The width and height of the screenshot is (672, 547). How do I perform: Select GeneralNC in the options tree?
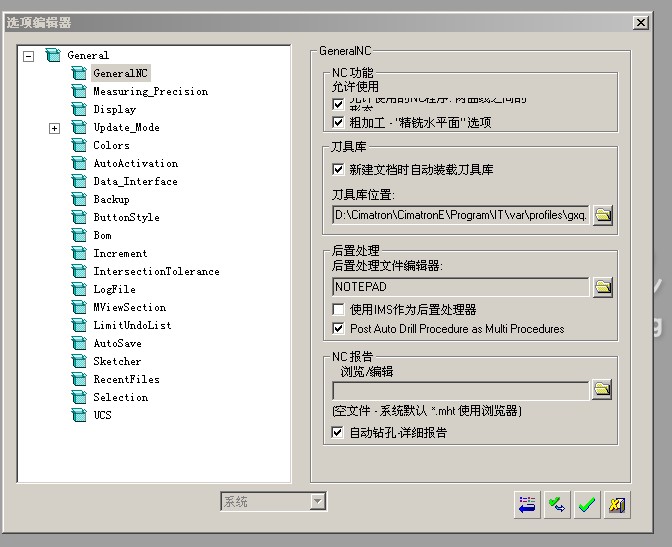(x=120, y=73)
